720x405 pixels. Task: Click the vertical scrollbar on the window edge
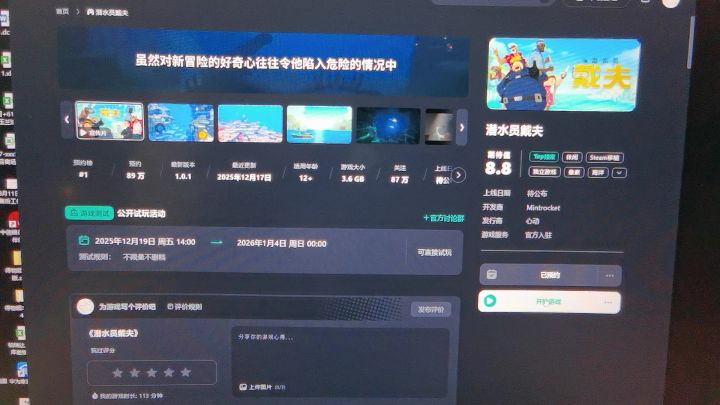click(x=690, y=41)
